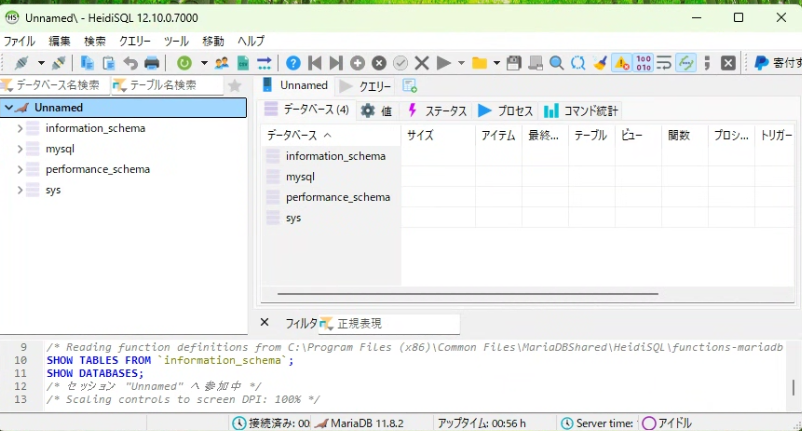The height and width of the screenshot is (431, 802).
Task: Switch to the Unnamed host tab
Action: pyautogui.click(x=295, y=85)
